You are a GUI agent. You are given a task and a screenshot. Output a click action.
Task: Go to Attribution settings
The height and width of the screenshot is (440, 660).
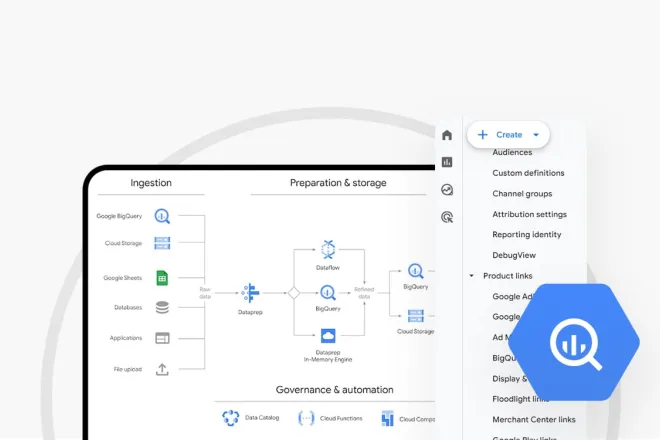point(529,214)
